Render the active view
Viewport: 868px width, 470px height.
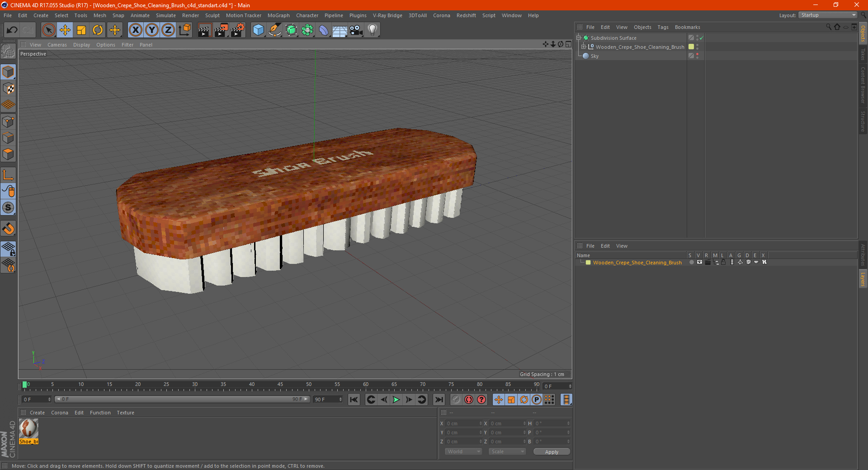204,30
